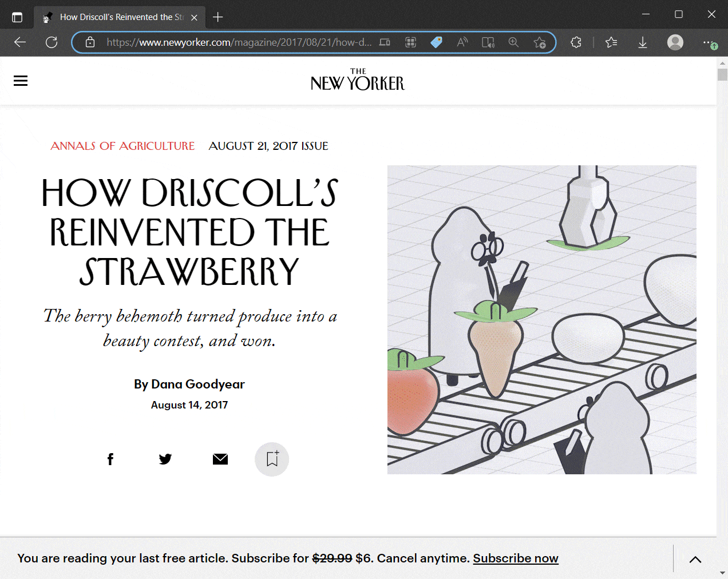Screen dimensions: 728x579
Task: View site information via lock icon
Action: tap(90, 42)
